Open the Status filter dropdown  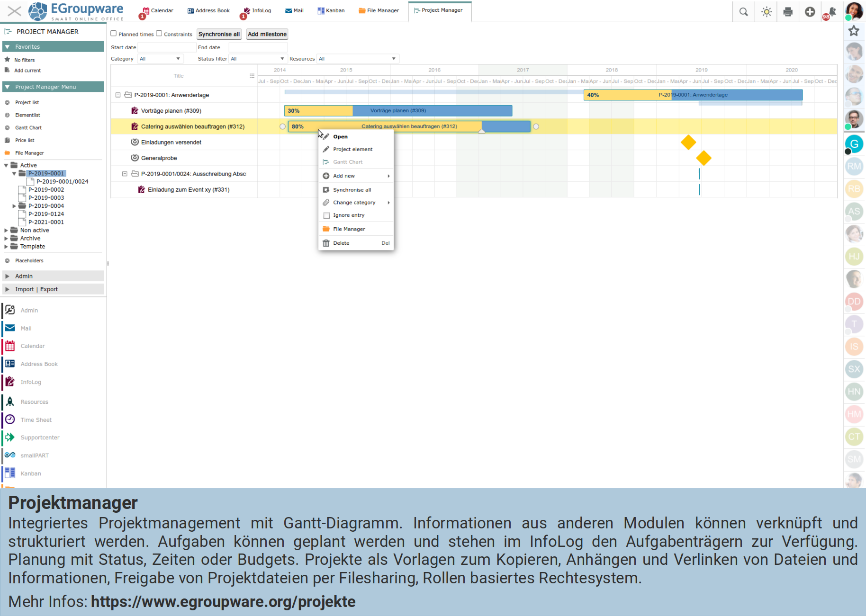pyautogui.click(x=257, y=59)
